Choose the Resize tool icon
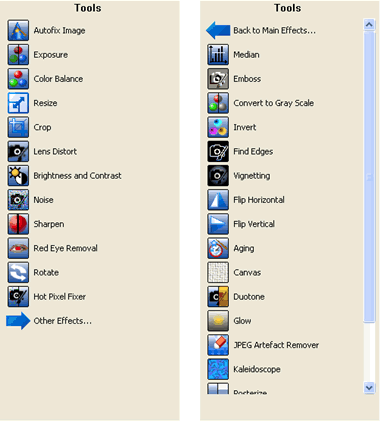The image size is (380, 422). pos(18,103)
